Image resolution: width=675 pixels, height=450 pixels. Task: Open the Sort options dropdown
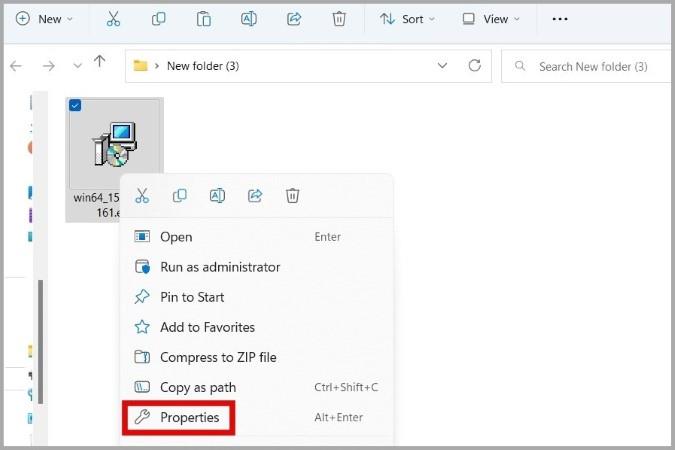click(407, 19)
